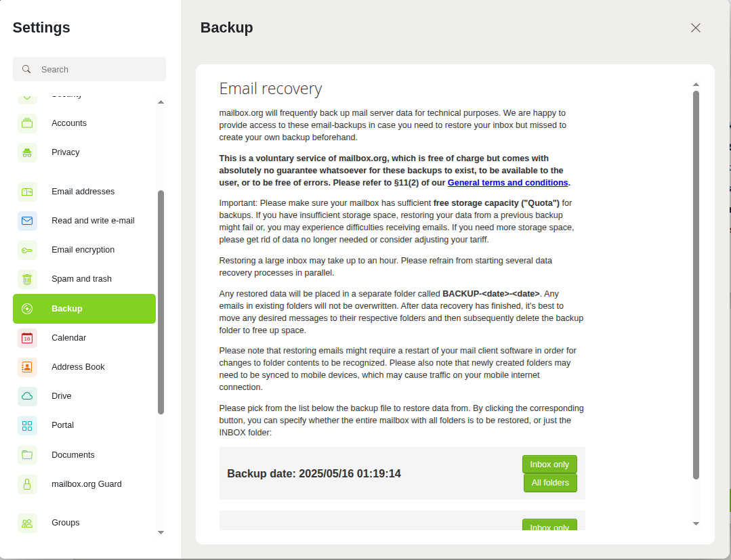Click the mailbox.org Guard lock icon
This screenshot has width=731, height=560.
pyautogui.click(x=27, y=484)
